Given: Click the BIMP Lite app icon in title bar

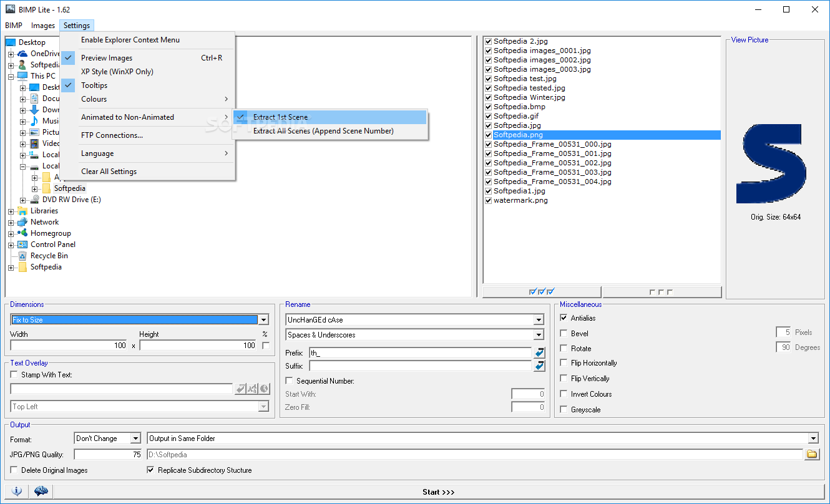Looking at the screenshot, I should coord(10,9).
